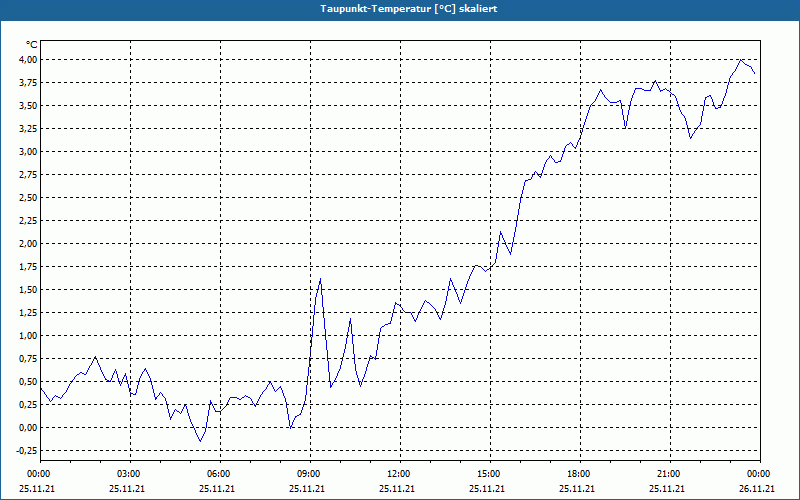Viewport: 800px width, 500px height.
Task: Click the '°C' unit label on the axis
Action: point(32,45)
